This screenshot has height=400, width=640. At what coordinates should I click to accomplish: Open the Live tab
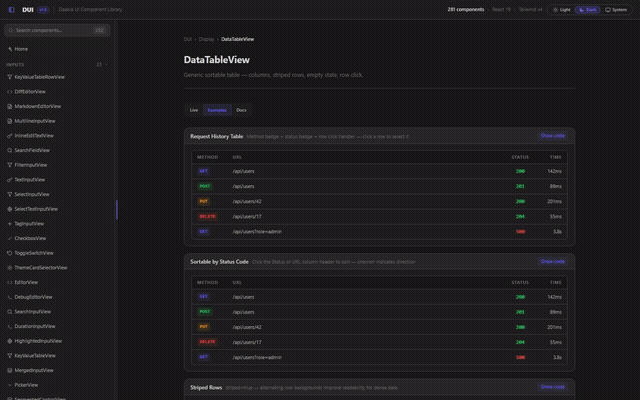point(194,110)
